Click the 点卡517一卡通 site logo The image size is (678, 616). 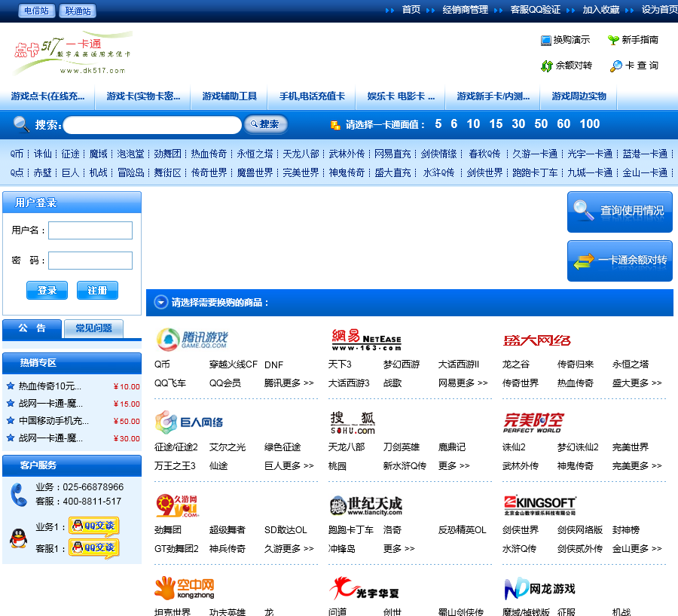click(72, 53)
